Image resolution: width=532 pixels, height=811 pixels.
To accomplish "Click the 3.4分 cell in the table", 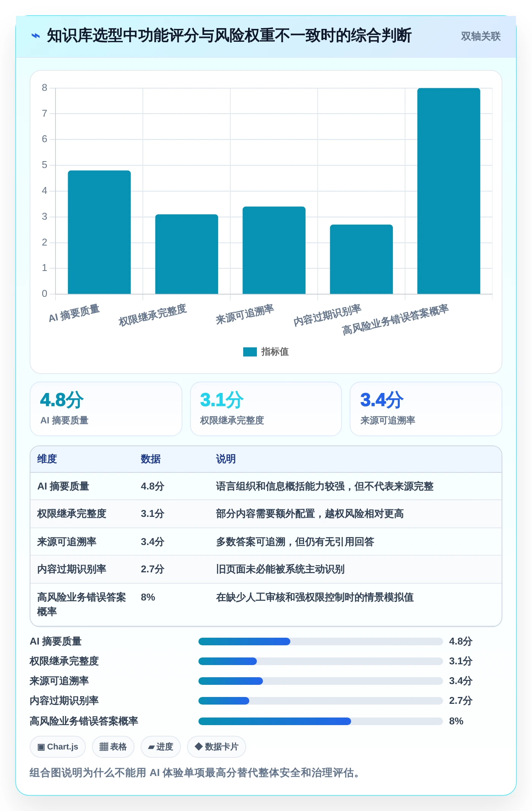I will pos(152,542).
